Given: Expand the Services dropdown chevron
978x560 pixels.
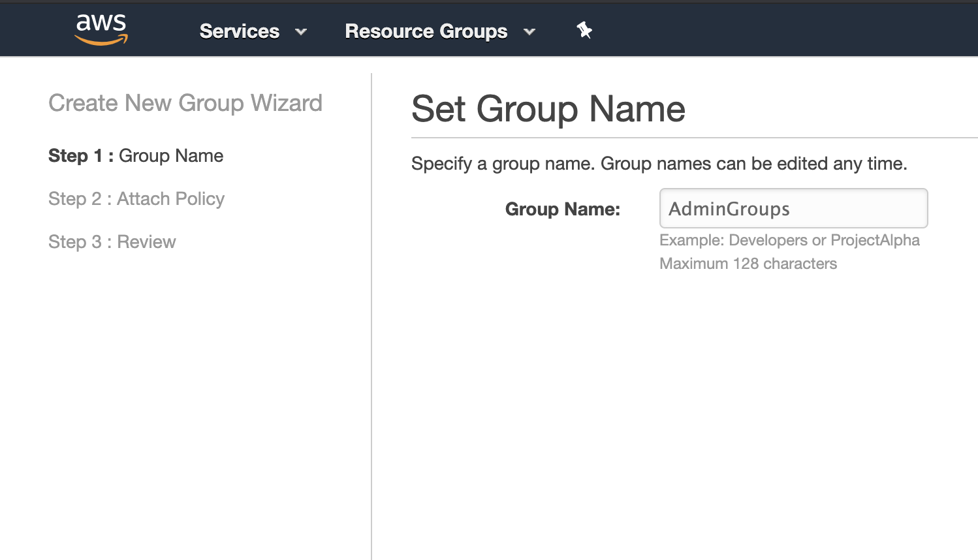Looking at the screenshot, I should point(301,31).
